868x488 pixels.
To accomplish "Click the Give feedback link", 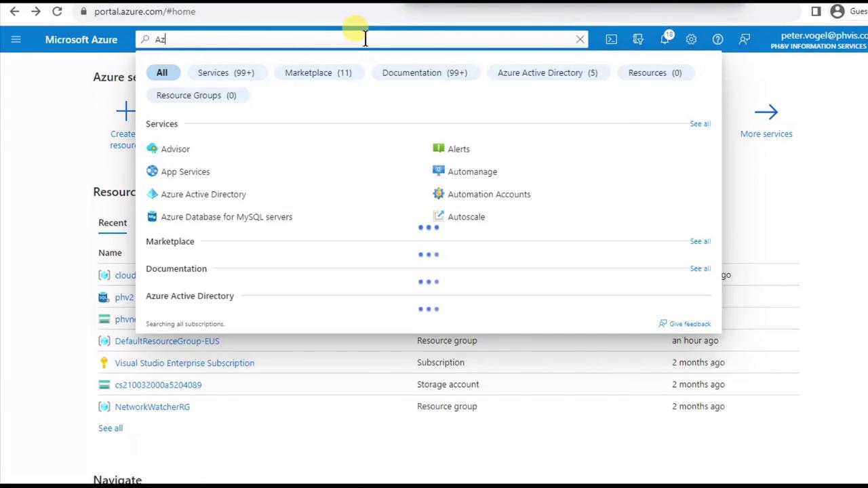I will click(x=690, y=324).
